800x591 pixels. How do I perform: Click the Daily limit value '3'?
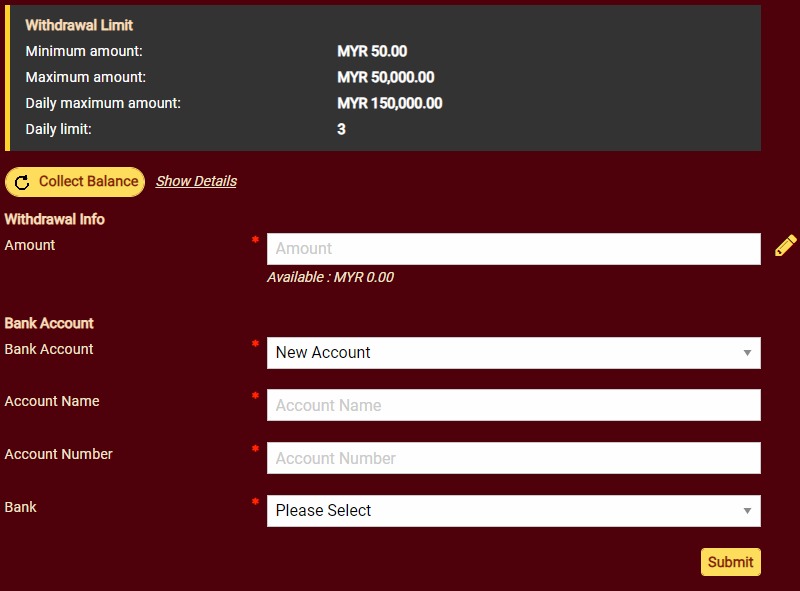(x=341, y=130)
